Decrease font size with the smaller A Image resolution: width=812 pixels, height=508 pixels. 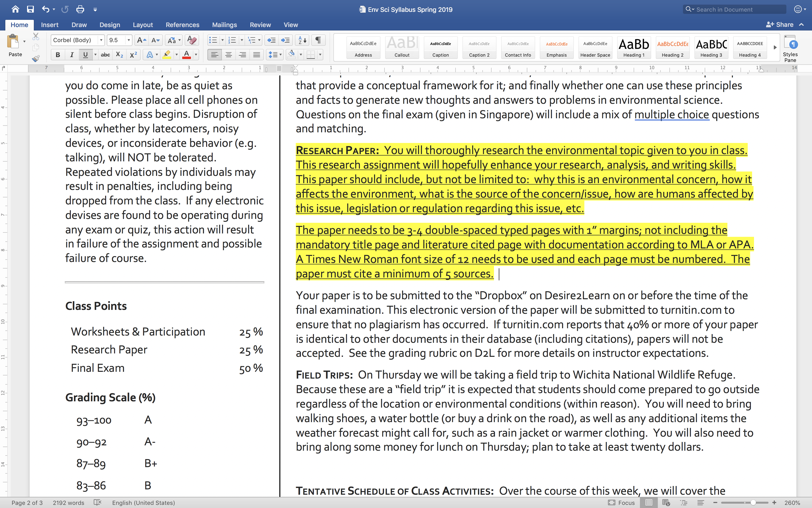(x=155, y=40)
